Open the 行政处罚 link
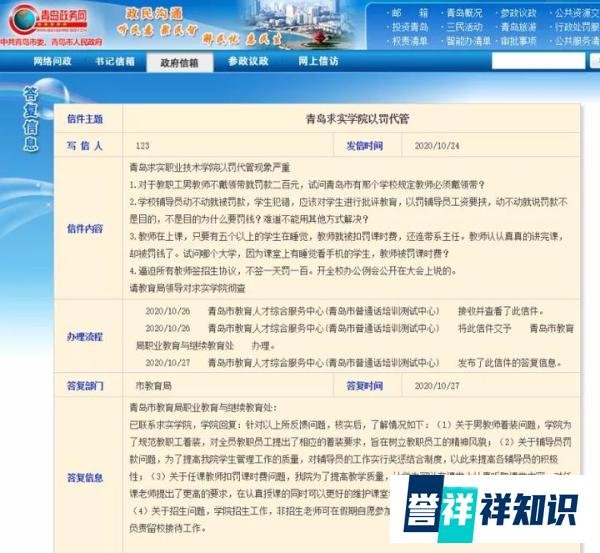This screenshot has width=600, height=553. pyautogui.click(x=577, y=27)
